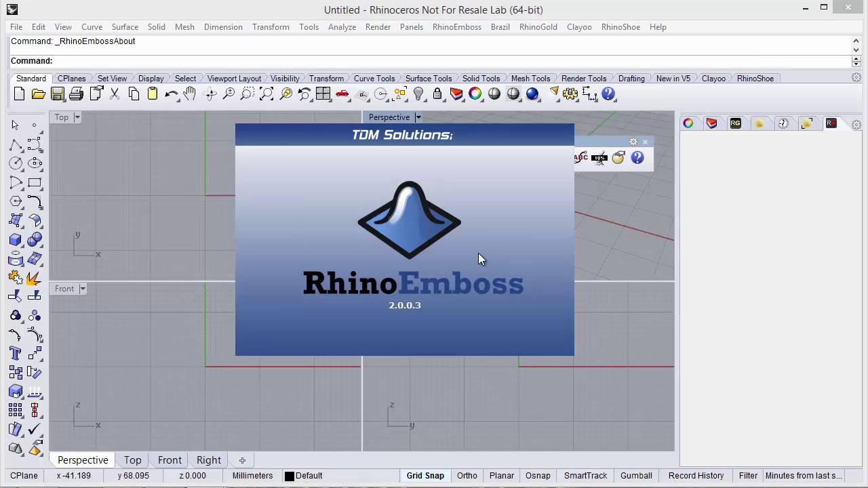This screenshot has width=868, height=488.
Task: Click the checkmark icon in left sidebar
Action: [35, 429]
